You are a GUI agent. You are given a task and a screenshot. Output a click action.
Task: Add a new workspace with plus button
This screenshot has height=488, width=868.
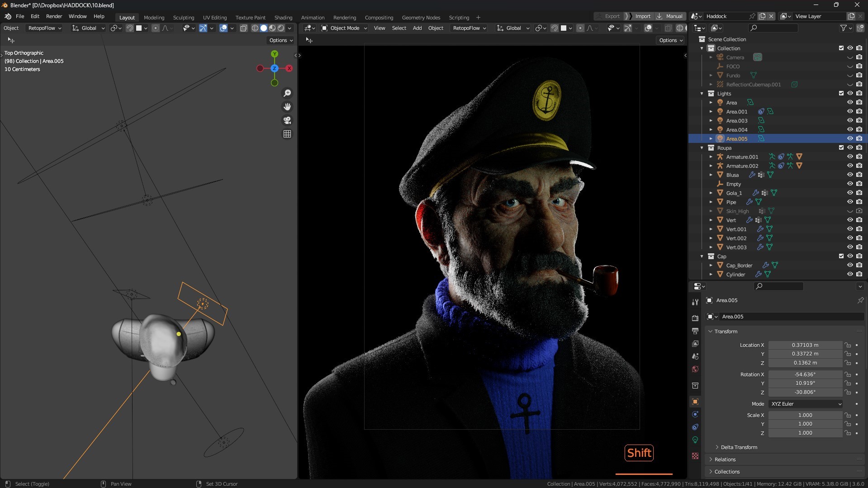pyautogui.click(x=478, y=18)
